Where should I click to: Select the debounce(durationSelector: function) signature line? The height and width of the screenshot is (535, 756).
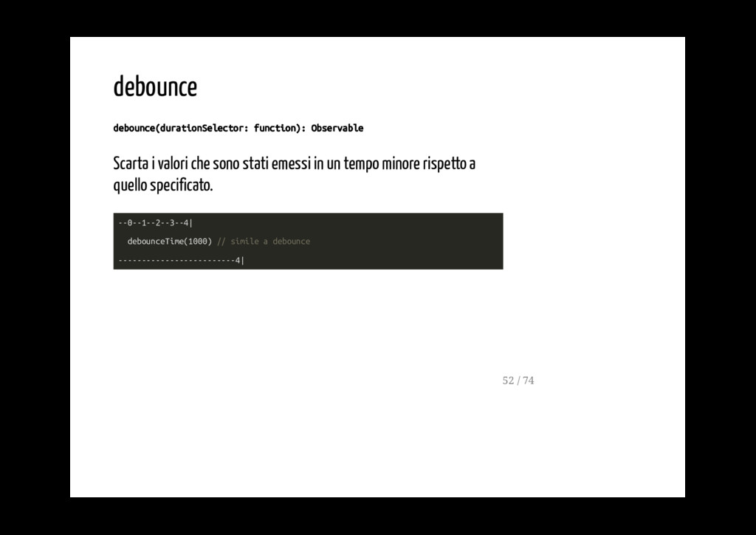[x=238, y=129]
